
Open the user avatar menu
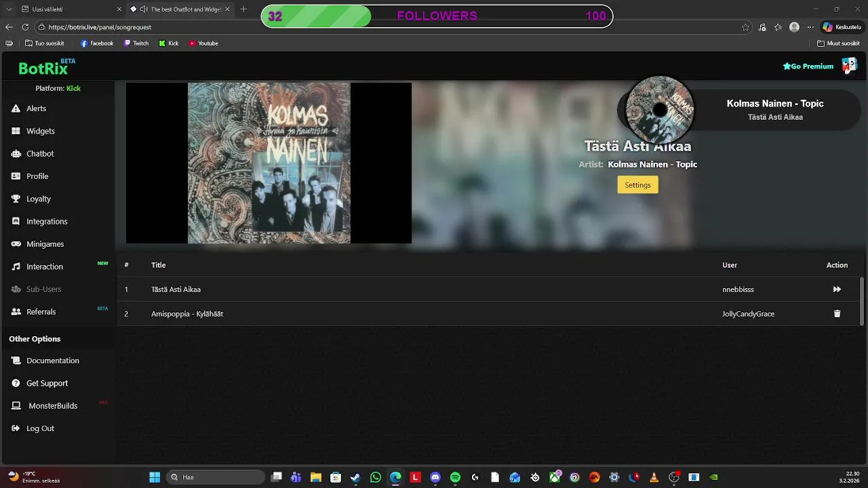click(849, 66)
